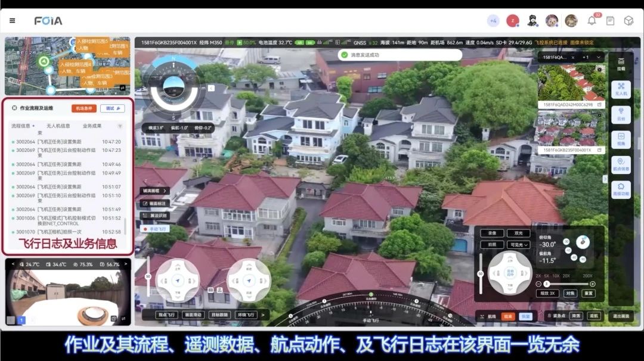This screenshot has height=361, width=644.
Task: Select the 结束 route option
Action: pyautogui.click(x=508, y=316)
